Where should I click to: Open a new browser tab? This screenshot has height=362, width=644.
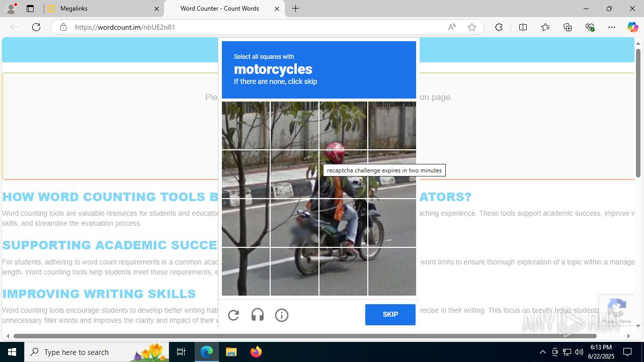[296, 9]
